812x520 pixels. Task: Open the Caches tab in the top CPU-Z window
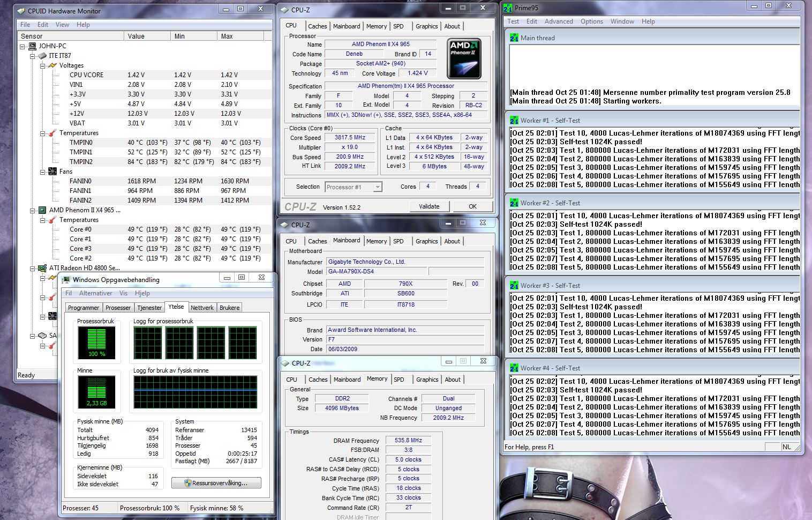pos(317,26)
